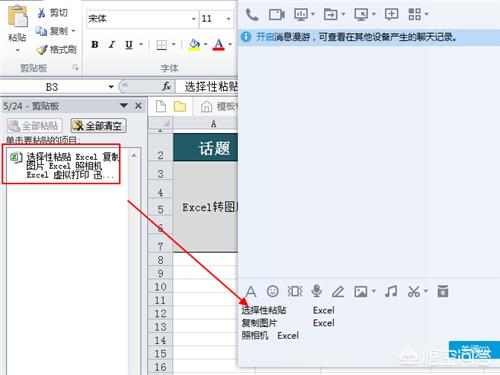Click the send picture icon
Viewport: 500px width, 375px height.
[361, 292]
